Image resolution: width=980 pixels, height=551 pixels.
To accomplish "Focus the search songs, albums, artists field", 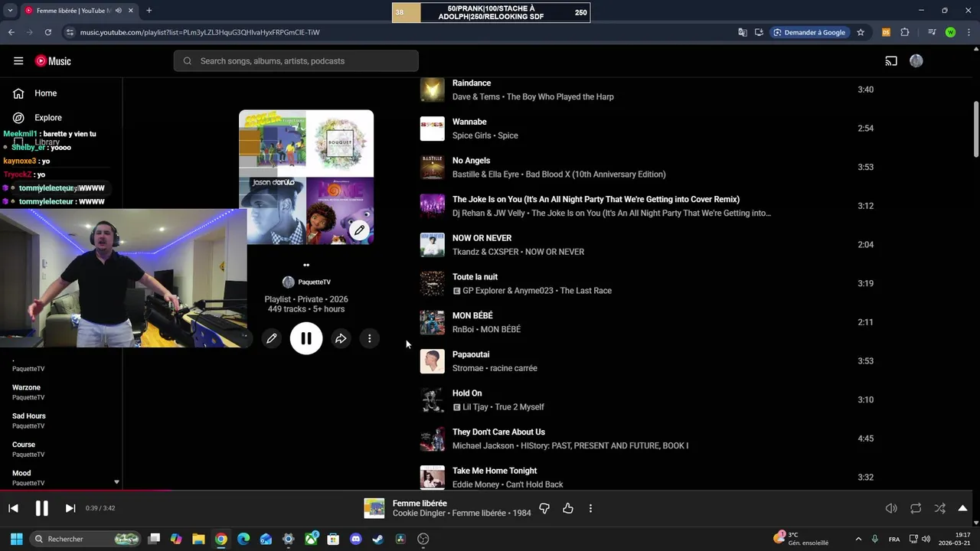I will 296,61.
